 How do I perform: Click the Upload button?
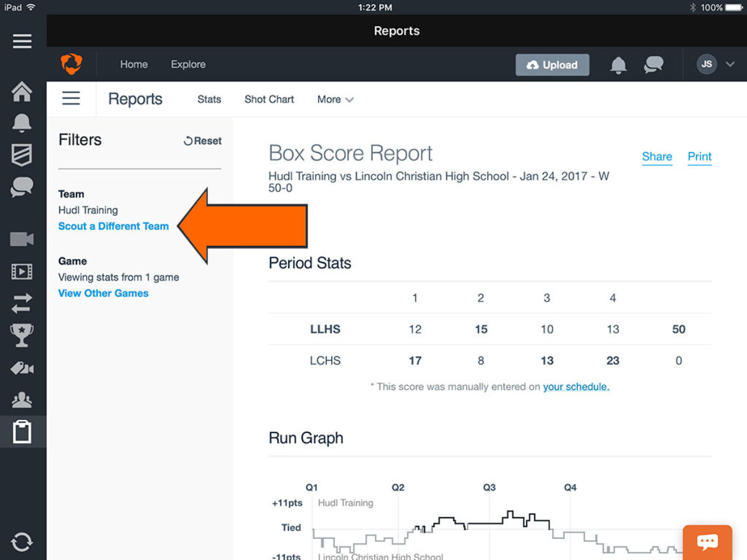552,64
